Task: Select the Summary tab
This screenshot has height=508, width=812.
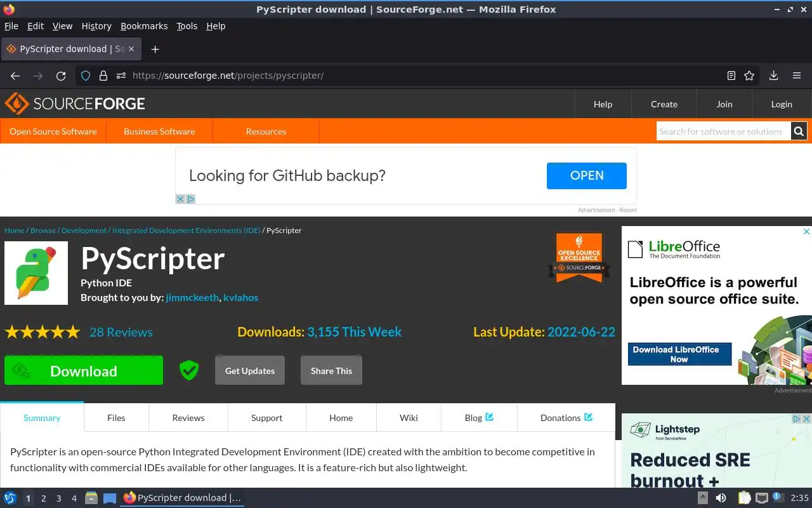Action: point(42,417)
